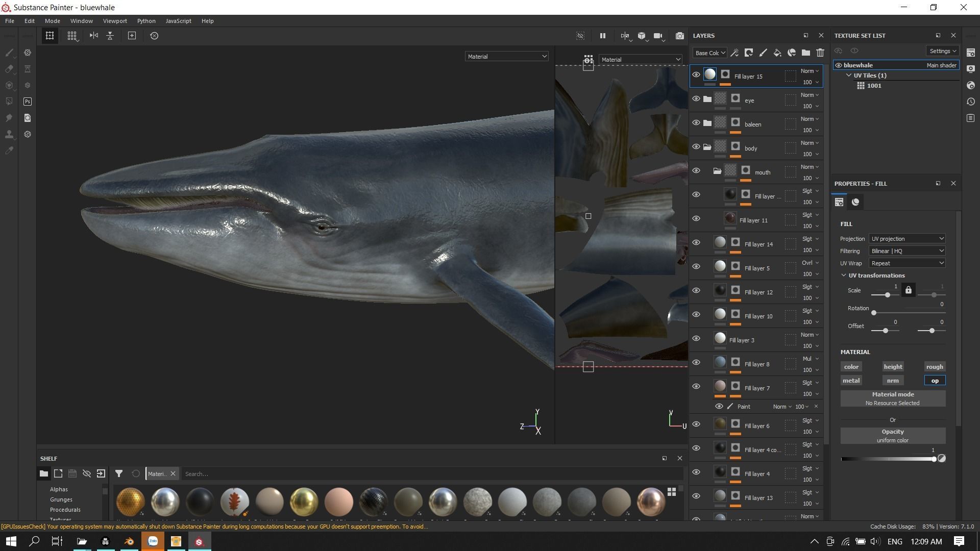Open the Log panel icon on right sidebar
This screenshot has height=551, width=980.
[971, 118]
